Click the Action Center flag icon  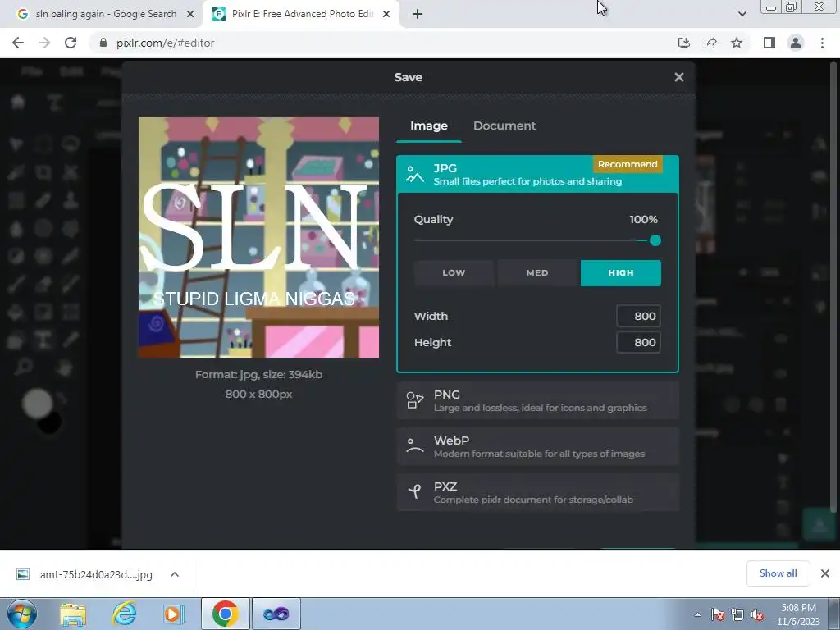coord(718,614)
